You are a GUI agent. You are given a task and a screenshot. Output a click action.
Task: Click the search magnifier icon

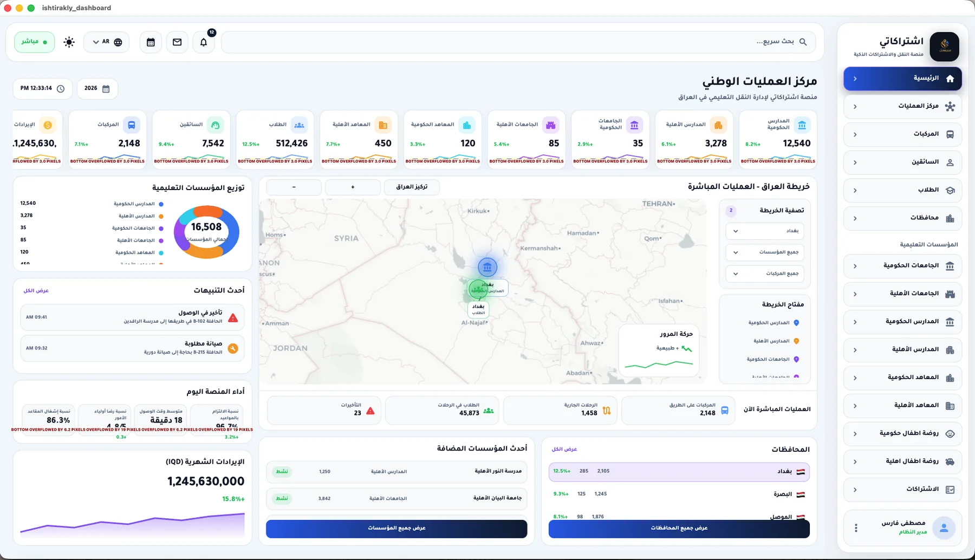tap(803, 42)
